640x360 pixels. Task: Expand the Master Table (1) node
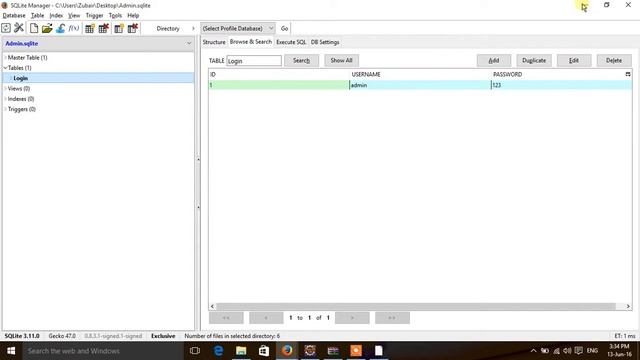5,58
